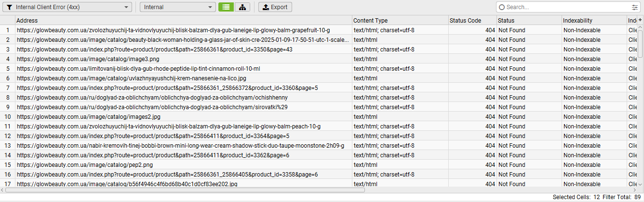Open search filter options sliders icon
The height and width of the screenshot is (202, 644).
point(634,7)
